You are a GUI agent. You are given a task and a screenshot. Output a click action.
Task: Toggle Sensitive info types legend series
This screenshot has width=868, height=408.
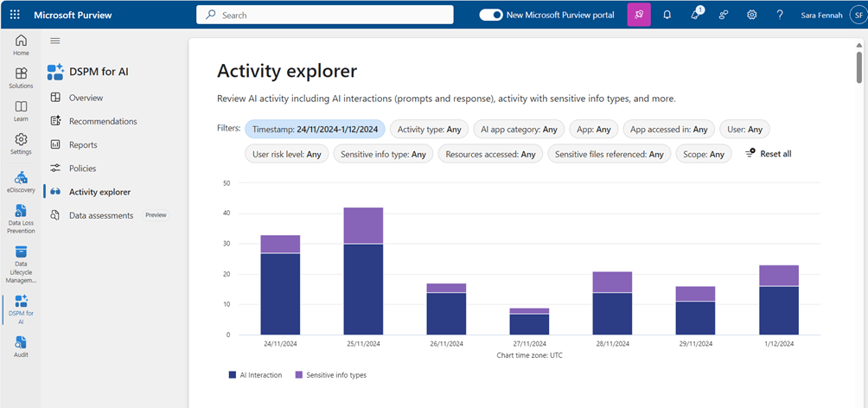pyautogui.click(x=331, y=375)
